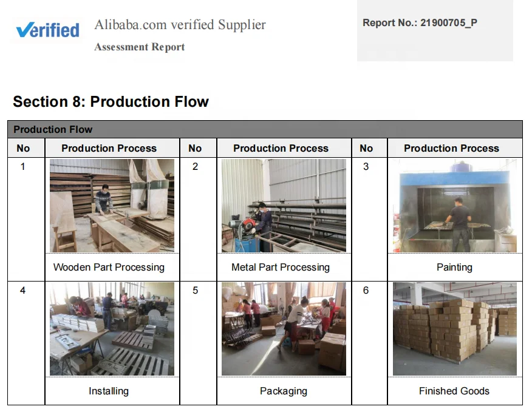Select the Packaging caption text
Screen dimensions: 532x412
[x=284, y=391]
